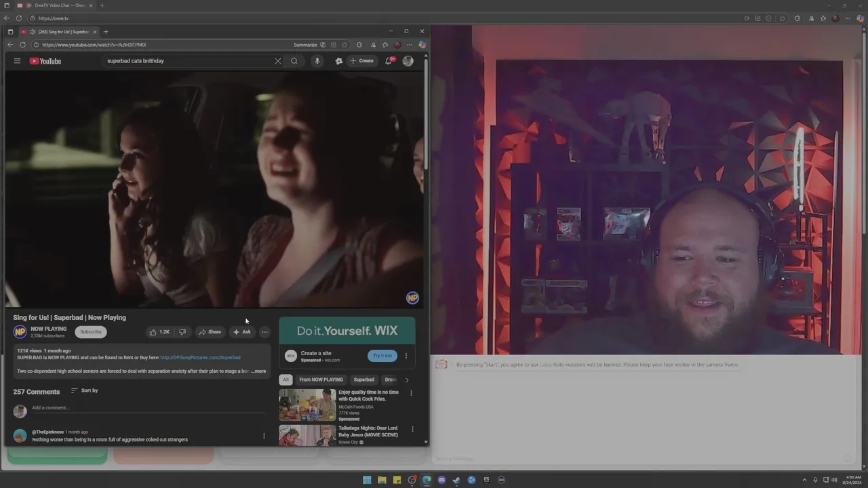Open File Explorer from the taskbar
Image resolution: width=868 pixels, height=488 pixels.
[x=382, y=480]
